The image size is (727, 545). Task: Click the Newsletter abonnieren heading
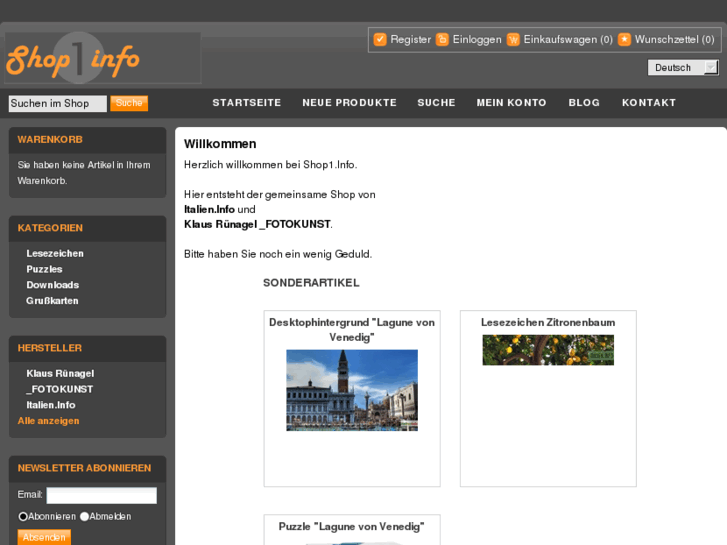point(84,468)
